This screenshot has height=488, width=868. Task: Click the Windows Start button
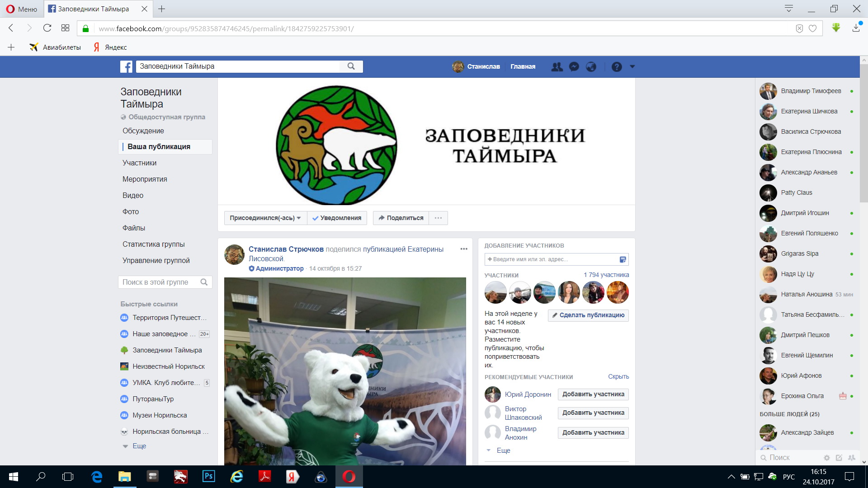coord(14,476)
